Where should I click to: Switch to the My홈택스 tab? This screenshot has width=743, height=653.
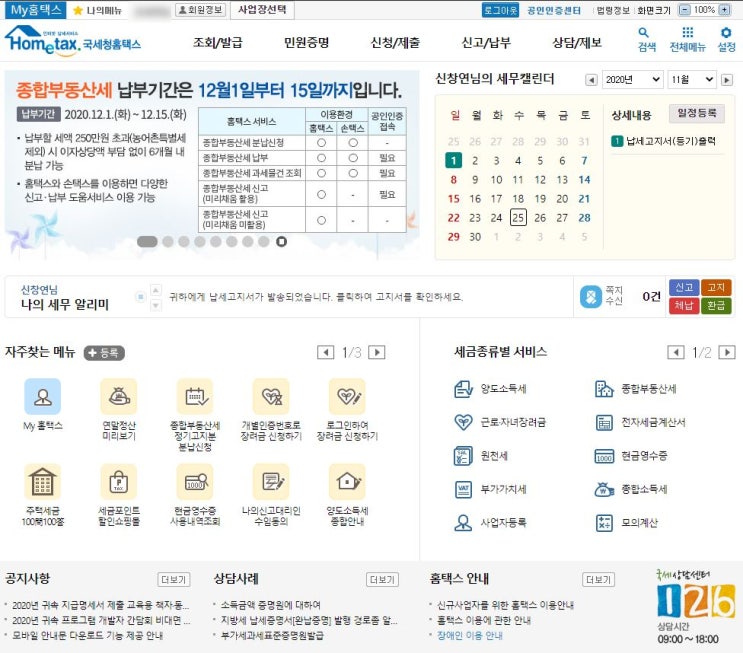[x=36, y=10]
